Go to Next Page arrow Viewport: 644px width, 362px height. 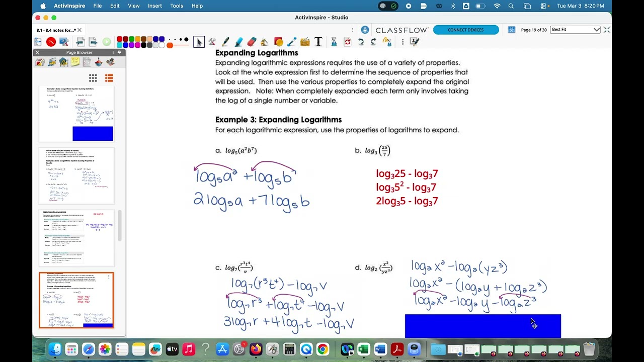point(93,42)
